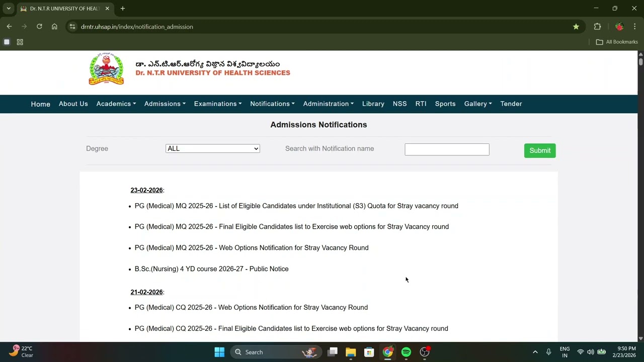Open Chrome profile avatar
This screenshot has width=644, height=362.
[619, 27]
